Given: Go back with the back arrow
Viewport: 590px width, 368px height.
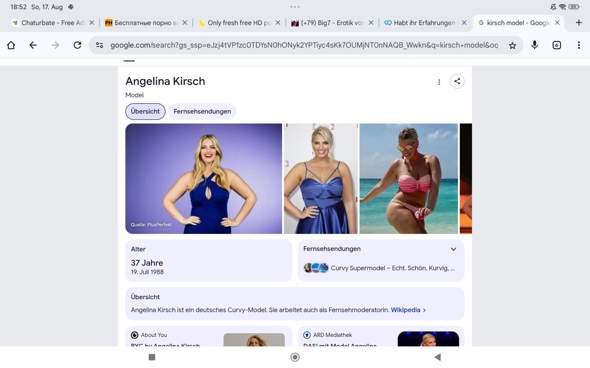Looking at the screenshot, I should pos(33,45).
